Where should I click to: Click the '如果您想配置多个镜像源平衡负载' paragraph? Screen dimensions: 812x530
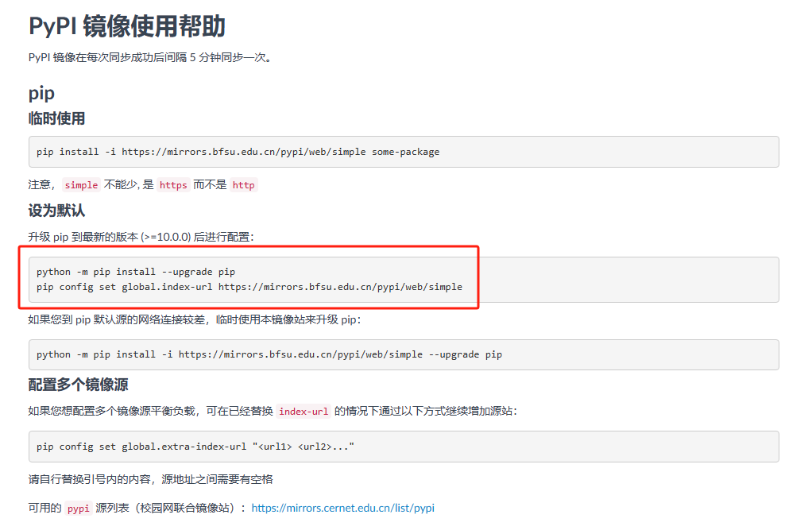tap(273, 411)
